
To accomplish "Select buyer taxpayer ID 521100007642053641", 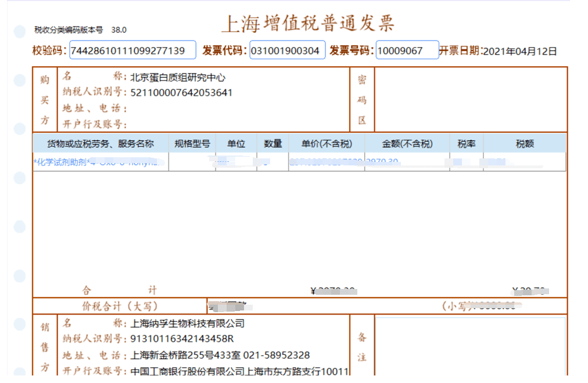I will tap(181, 93).
